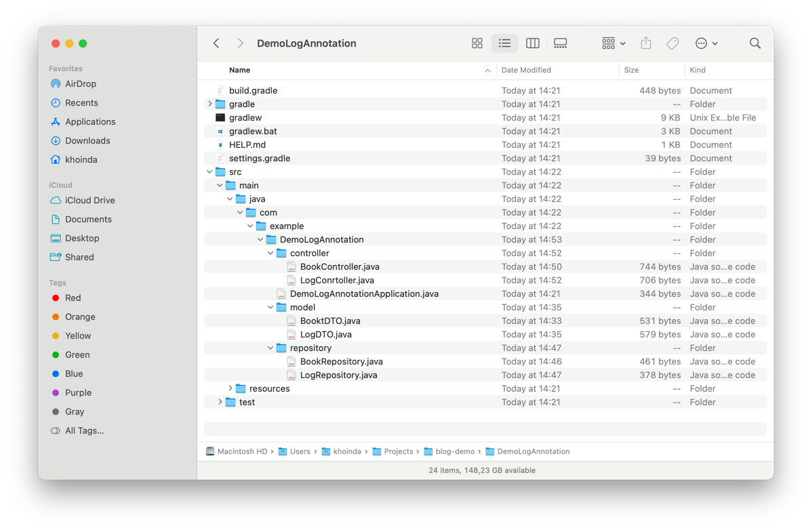Viewport: 812px width, 530px height.
Task: Select list view mode button
Action: (505, 43)
